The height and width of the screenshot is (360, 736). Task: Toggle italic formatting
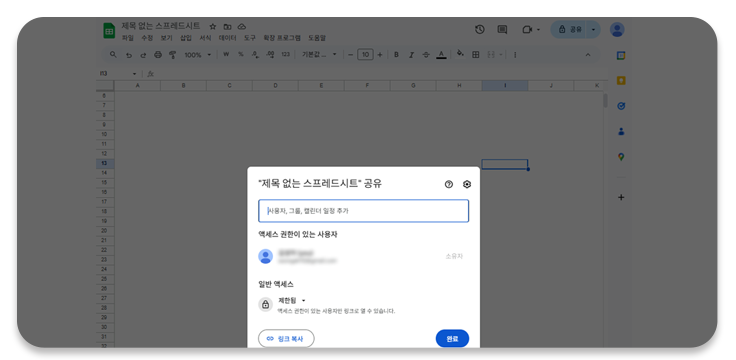pos(411,55)
